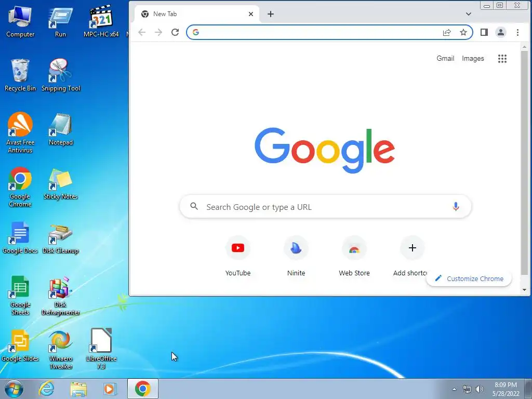The height and width of the screenshot is (399, 532).
Task: Click the Chrome forward arrow button
Action: (158, 32)
